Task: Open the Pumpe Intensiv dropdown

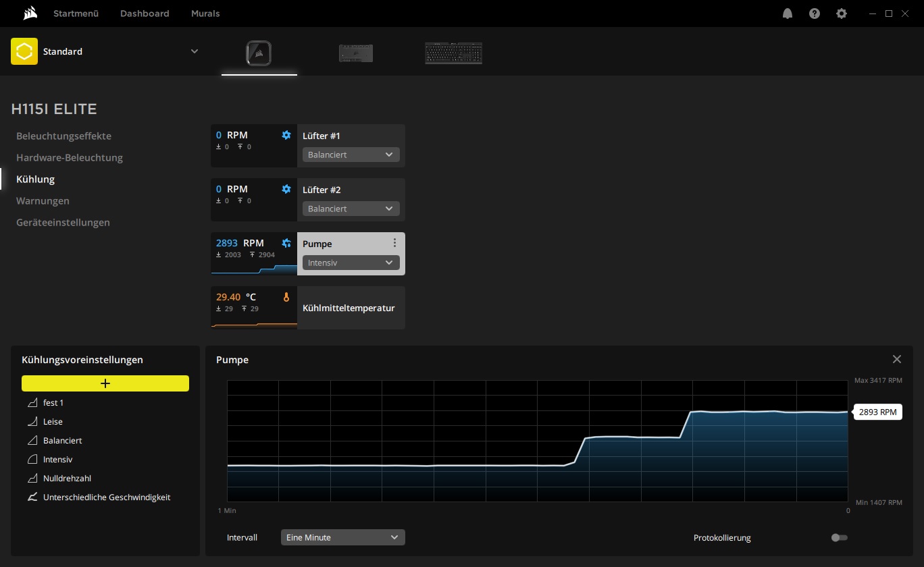Action: (x=351, y=263)
